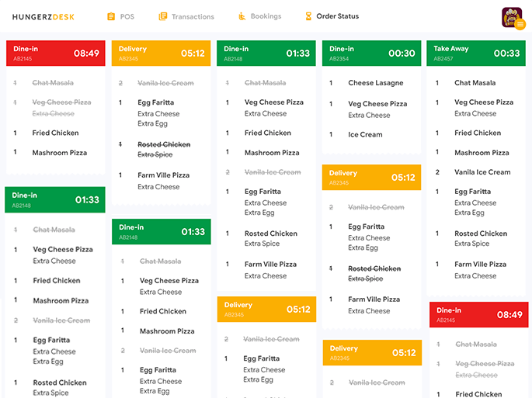Mark Ice Cream in order AB2354 done
This screenshot has height=398, width=532.
[365, 134]
